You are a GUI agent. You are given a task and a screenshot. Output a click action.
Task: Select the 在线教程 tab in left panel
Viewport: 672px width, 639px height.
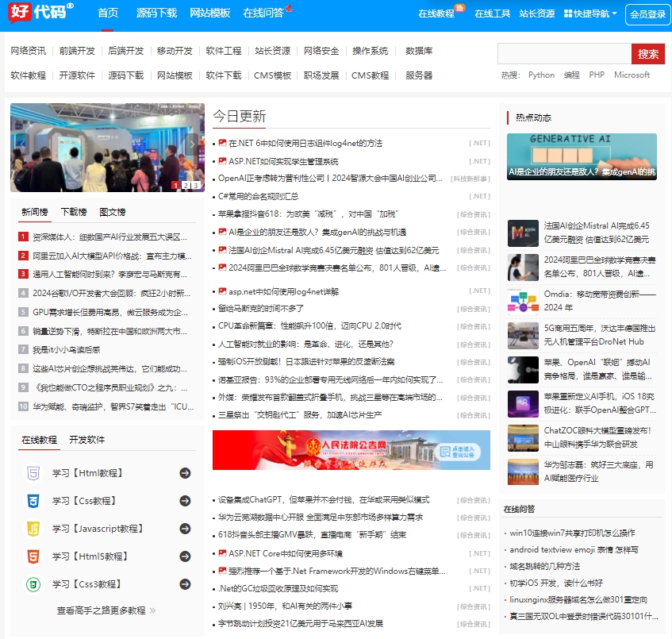click(39, 440)
